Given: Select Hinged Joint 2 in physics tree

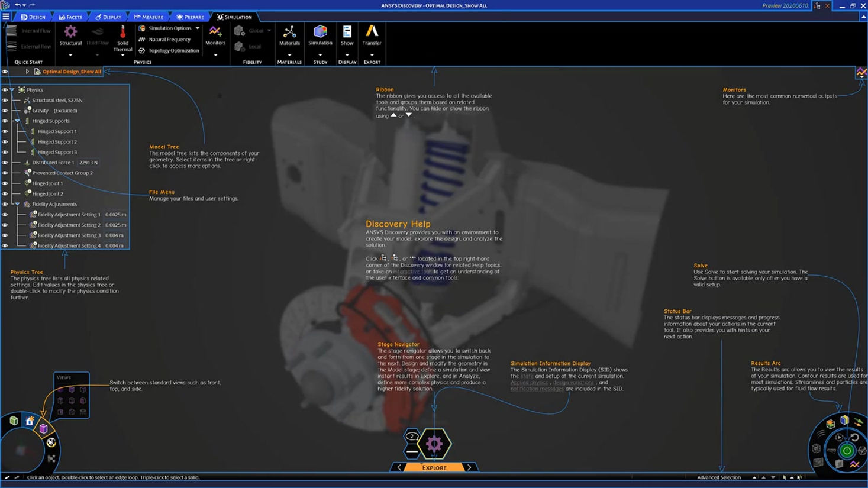Looking at the screenshot, I should (47, 194).
